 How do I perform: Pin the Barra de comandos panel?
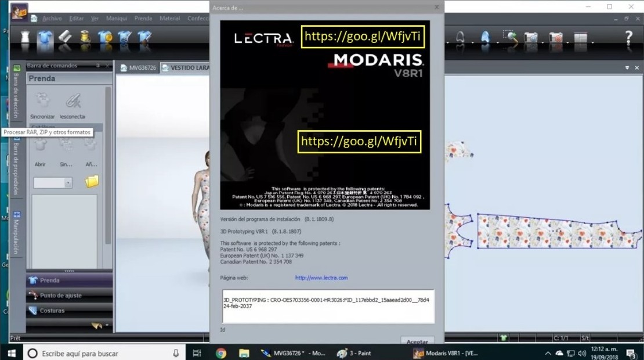click(97, 66)
